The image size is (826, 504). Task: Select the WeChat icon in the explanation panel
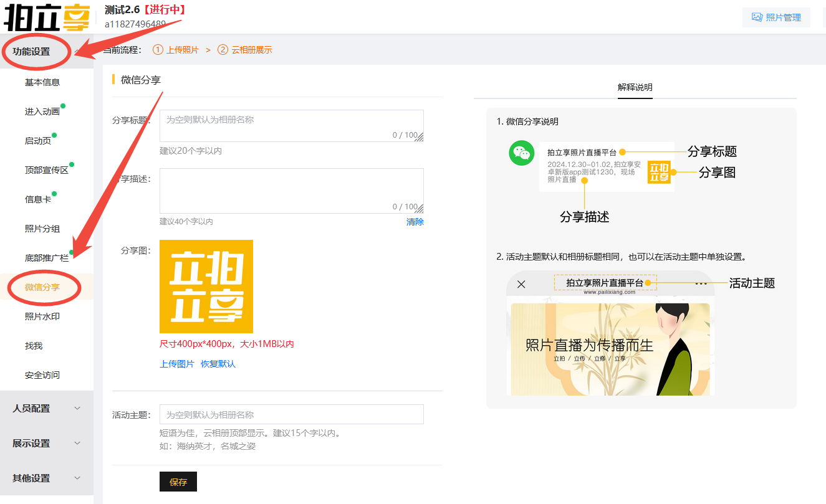pyautogui.click(x=521, y=153)
